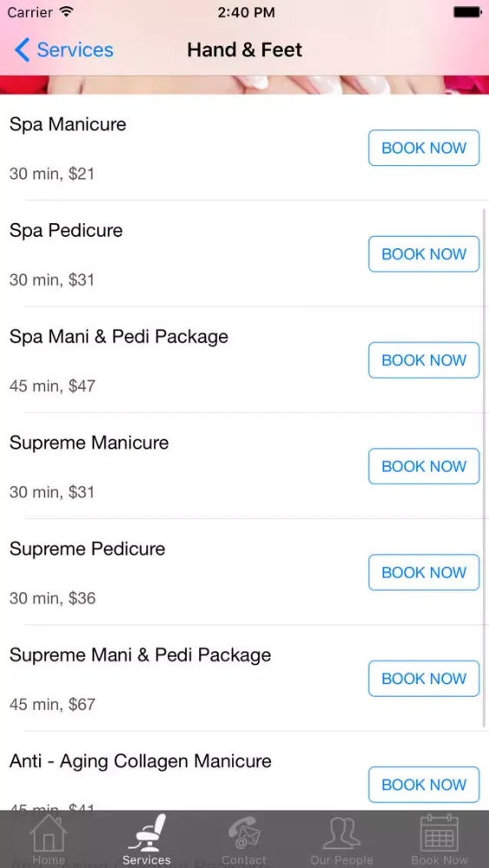Open the Contact phone and mail icon

(244, 833)
